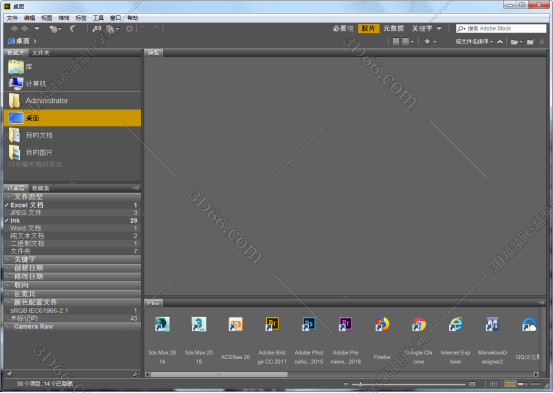Collapse the 文件类型 filter section
The image size is (553, 393).
pyautogui.click(x=72, y=197)
